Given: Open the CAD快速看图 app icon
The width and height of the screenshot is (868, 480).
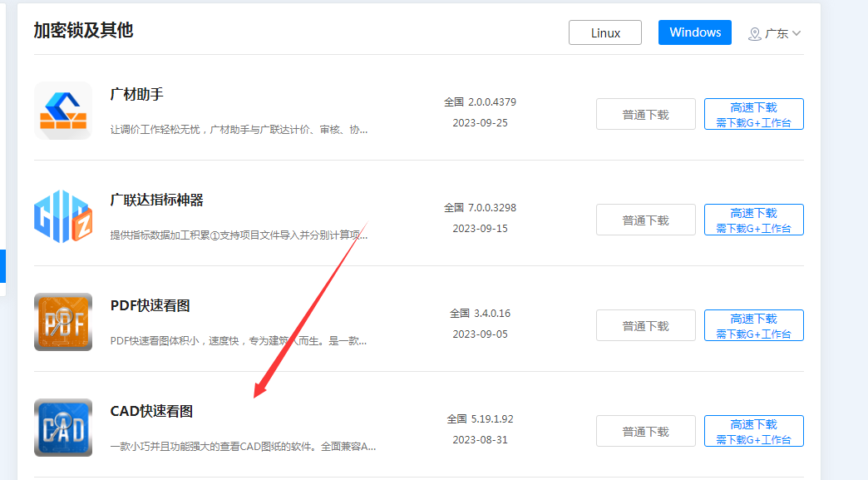Looking at the screenshot, I should tap(63, 428).
